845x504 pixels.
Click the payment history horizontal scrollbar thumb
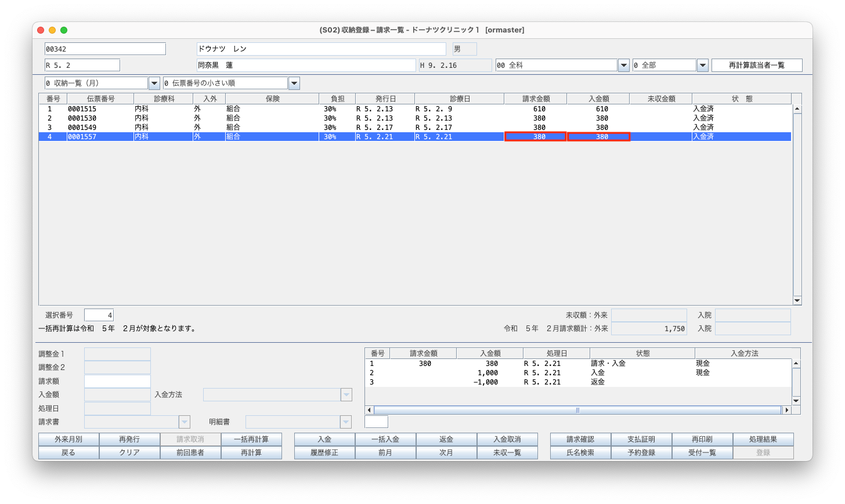coord(577,410)
